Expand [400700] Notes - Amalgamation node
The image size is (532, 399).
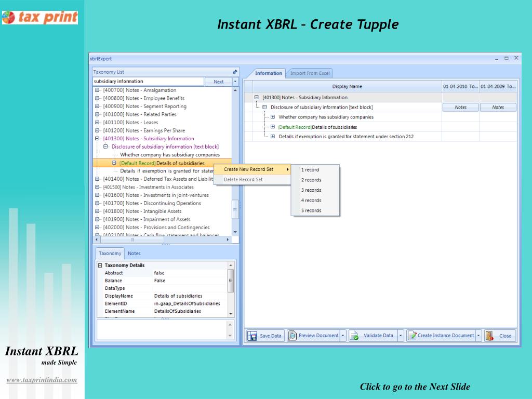point(97,90)
